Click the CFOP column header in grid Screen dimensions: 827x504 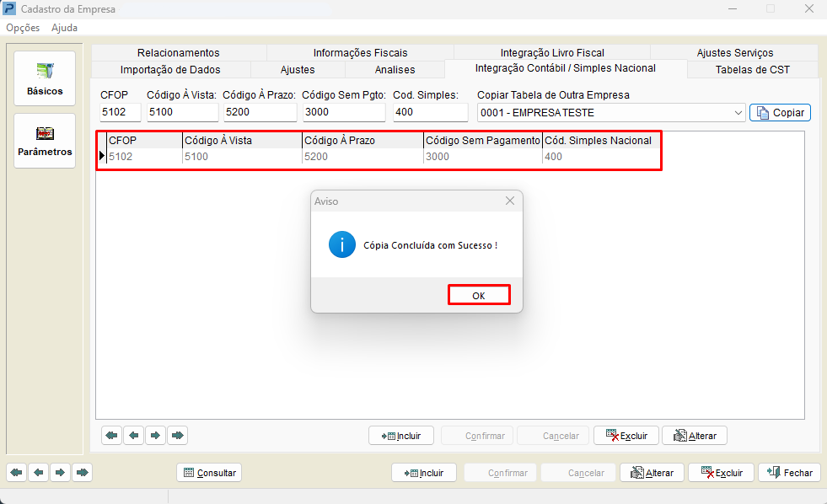[x=144, y=140]
